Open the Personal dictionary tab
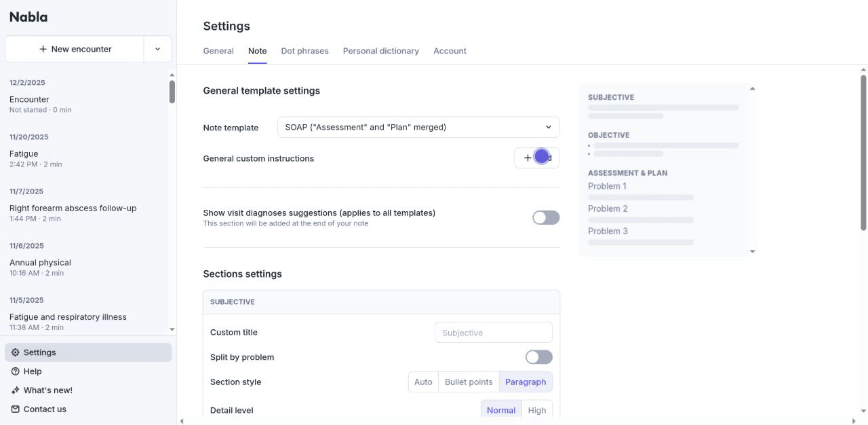868x425 pixels. tap(380, 51)
